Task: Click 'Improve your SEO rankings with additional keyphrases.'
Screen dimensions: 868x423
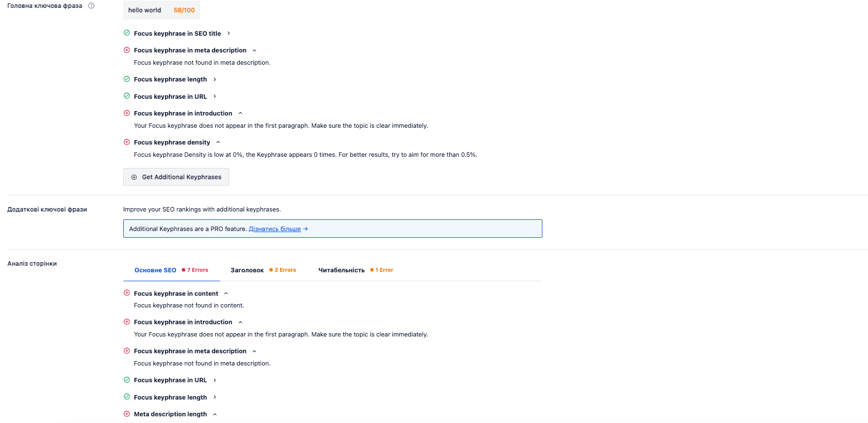Action: 202,209
